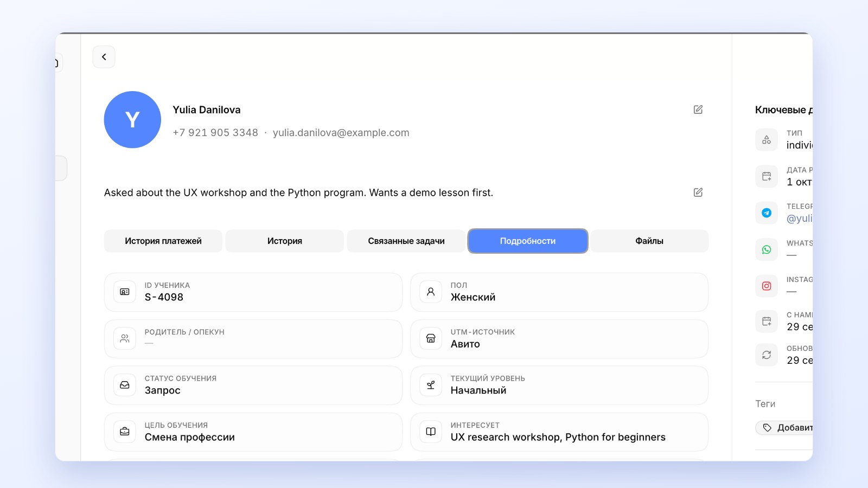This screenshot has height=488, width=868.
Task: Click the Y avatar circle
Action: click(132, 119)
